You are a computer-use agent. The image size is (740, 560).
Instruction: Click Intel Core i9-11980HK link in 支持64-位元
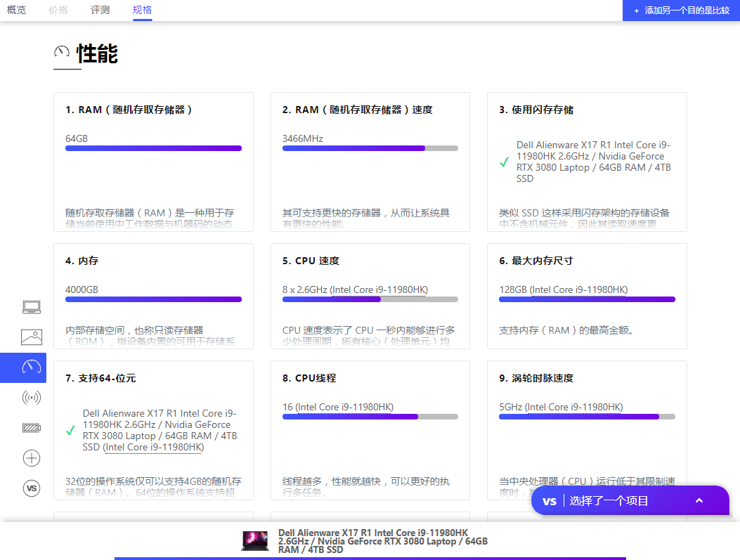click(154, 448)
